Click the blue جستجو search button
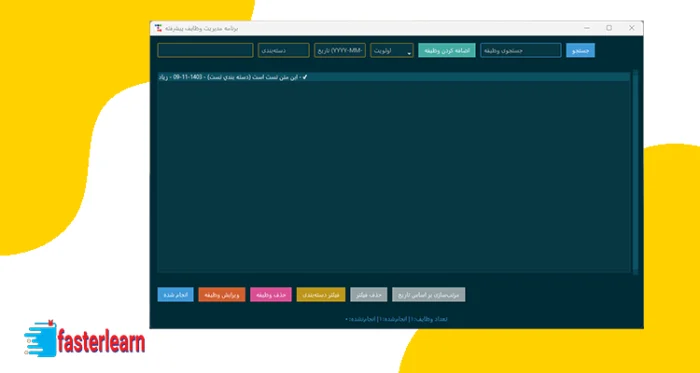Image resolution: width=700 pixels, height=373 pixels. coord(580,50)
